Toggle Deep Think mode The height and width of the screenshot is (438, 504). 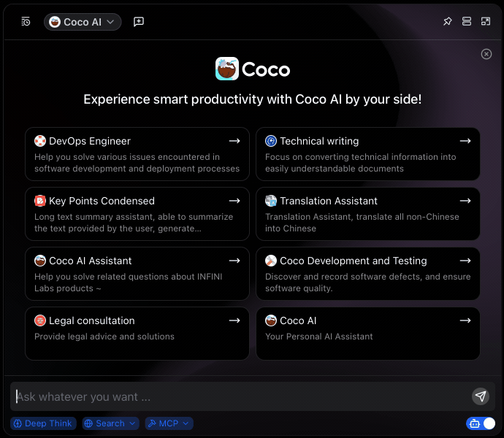pyautogui.click(x=43, y=423)
